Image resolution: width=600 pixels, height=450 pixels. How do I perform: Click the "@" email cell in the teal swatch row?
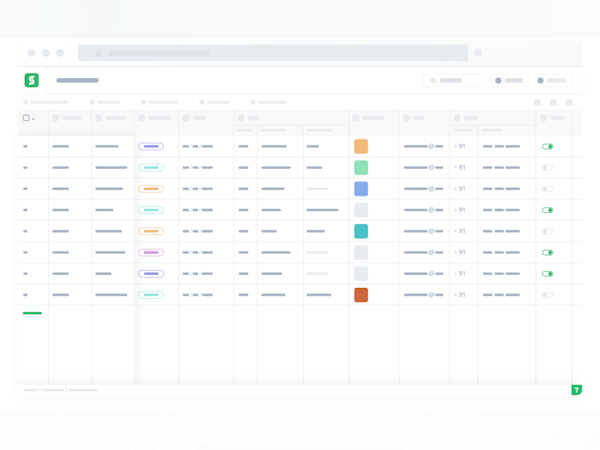pyautogui.click(x=424, y=232)
